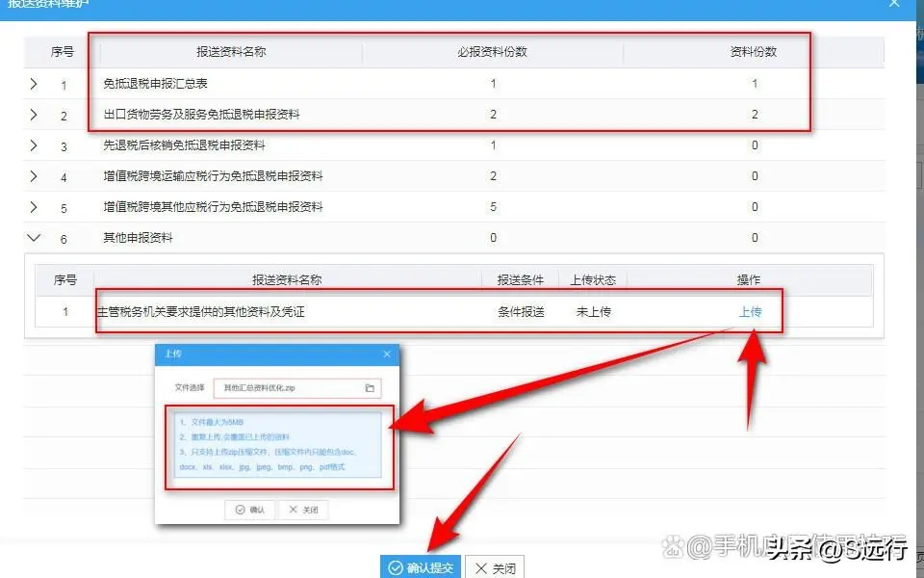Click the 上传状态 sub-table column header
924x578 pixels.
(x=593, y=279)
